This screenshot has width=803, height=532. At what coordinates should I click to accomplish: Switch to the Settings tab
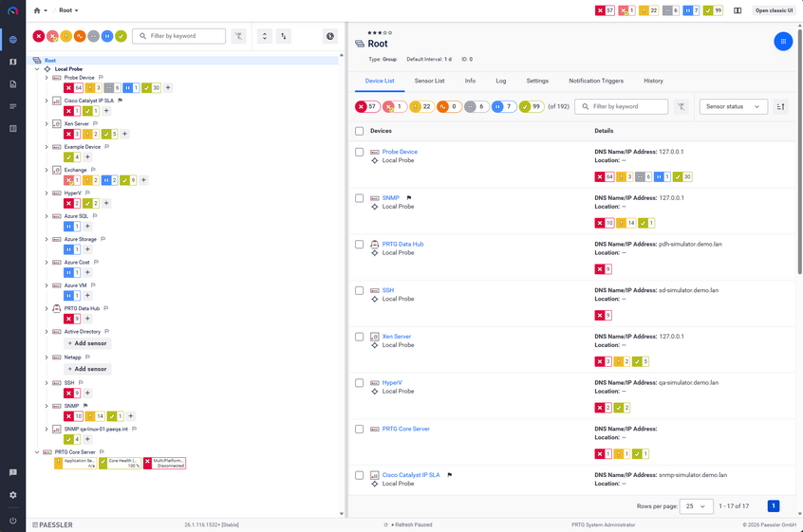537,81
